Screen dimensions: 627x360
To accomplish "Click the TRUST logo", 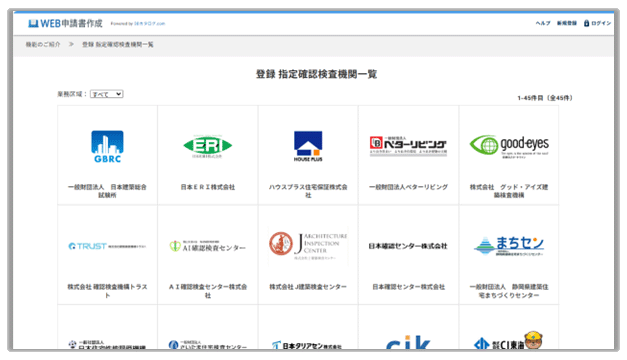I will pyautogui.click(x=107, y=246).
